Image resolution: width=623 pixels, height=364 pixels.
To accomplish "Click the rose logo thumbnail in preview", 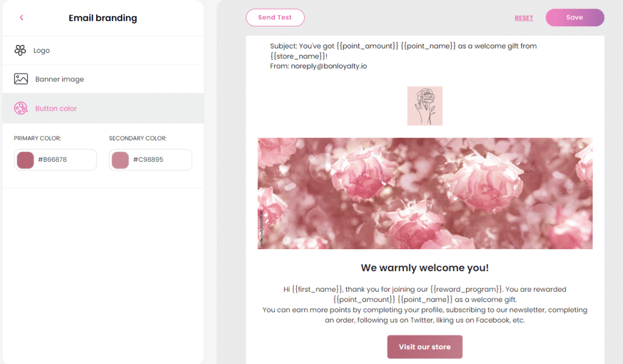I will [425, 106].
